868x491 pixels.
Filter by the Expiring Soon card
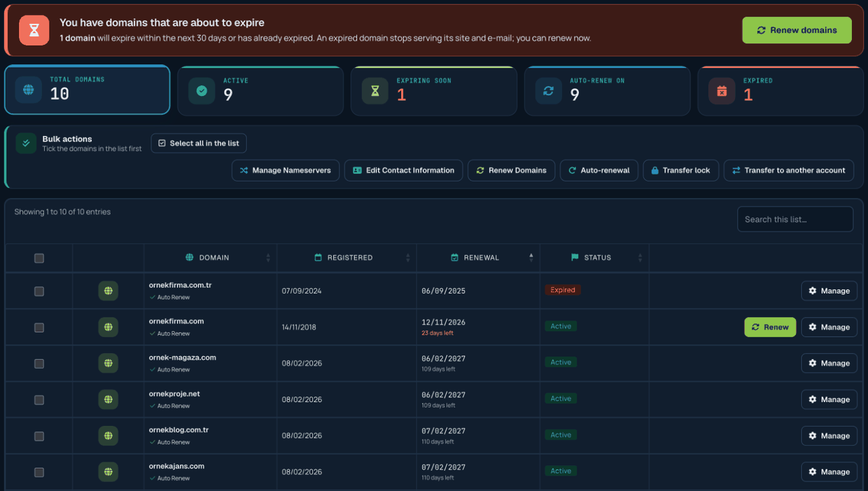coord(434,91)
